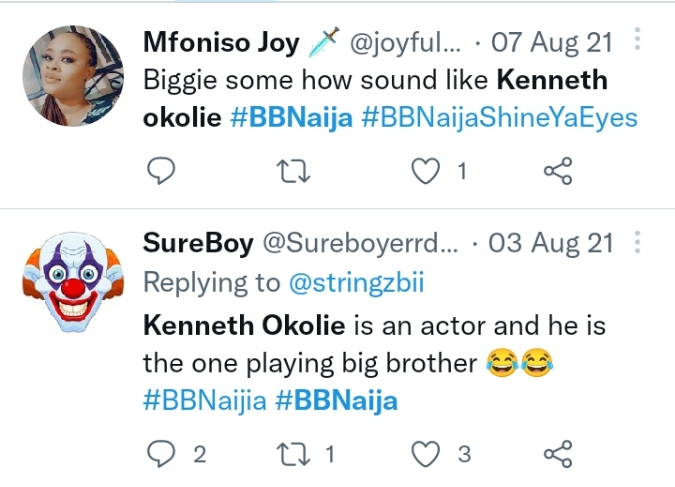Like SureBoy's tweet with heart icon
The height and width of the screenshot is (487, 675).
(427, 454)
